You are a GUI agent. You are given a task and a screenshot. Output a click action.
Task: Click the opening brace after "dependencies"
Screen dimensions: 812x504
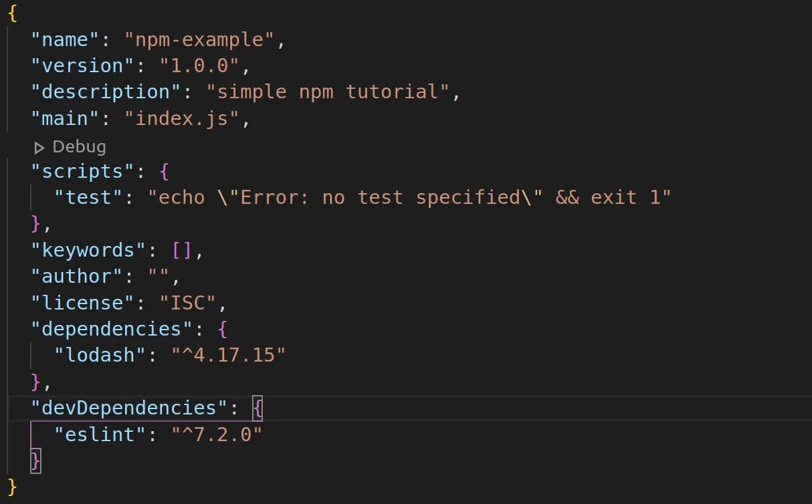(x=223, y=329)
